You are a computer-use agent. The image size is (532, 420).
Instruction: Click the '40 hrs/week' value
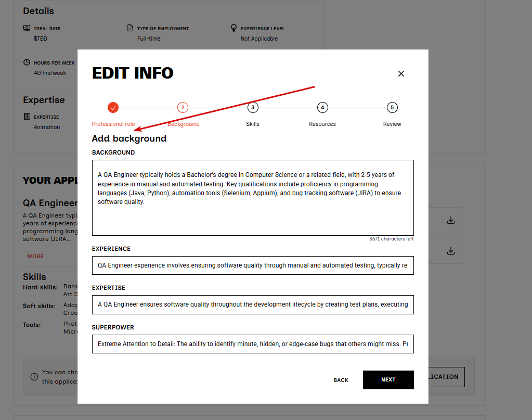coord(50,73)
